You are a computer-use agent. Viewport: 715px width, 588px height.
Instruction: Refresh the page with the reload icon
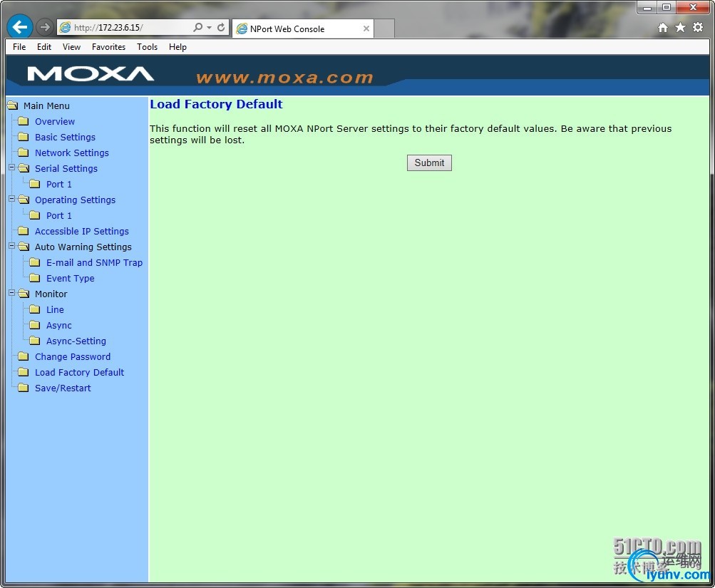pyautogui.click(x=221, y=27)
